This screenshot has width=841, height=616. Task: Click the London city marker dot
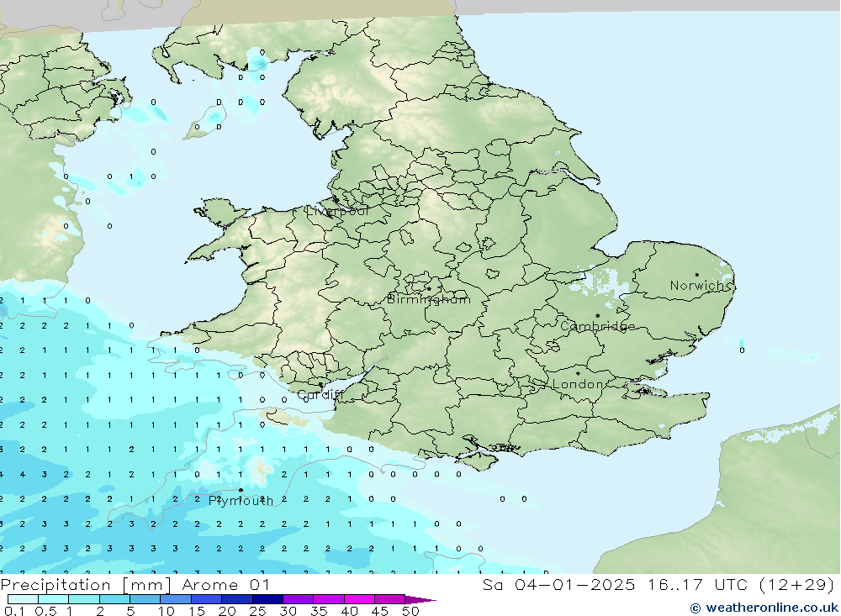point(578,373)
